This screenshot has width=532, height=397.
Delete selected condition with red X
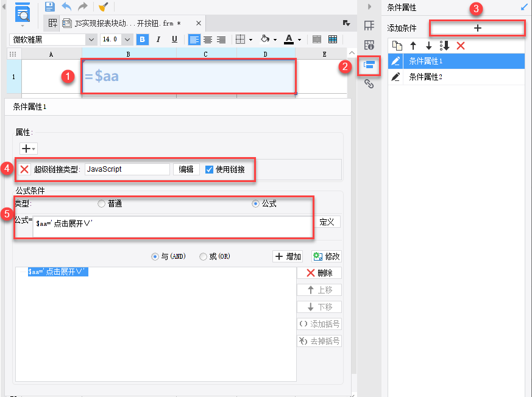pyautogui.click(x=461, y=46)
